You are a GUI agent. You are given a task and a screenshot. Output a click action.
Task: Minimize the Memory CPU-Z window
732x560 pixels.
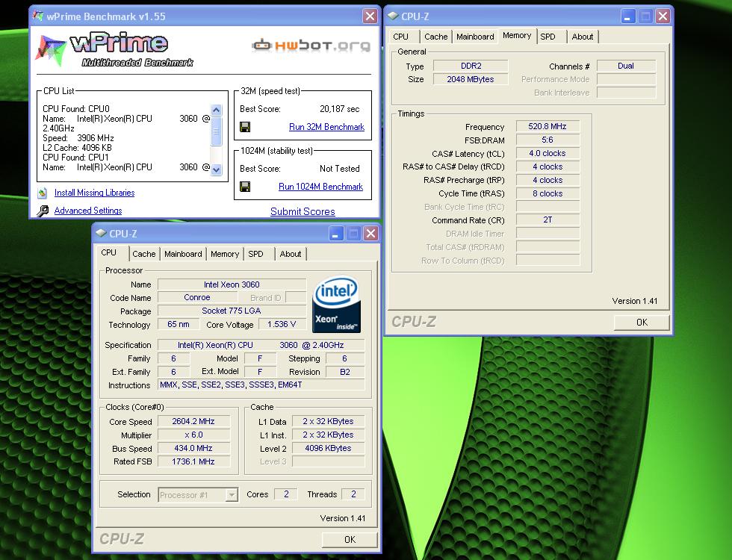[628, 16]
